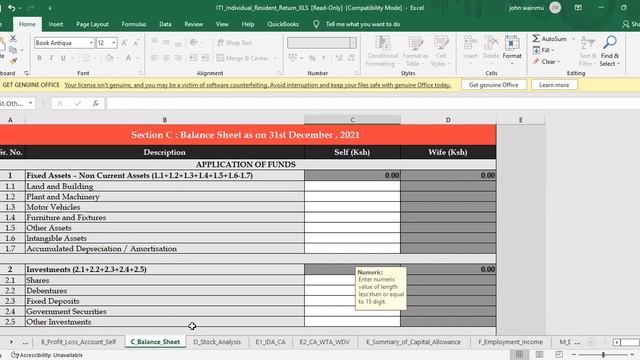The image size is (640, 360).
Task: Click Tell me what you want to do
Action: click(x=362, y=24)
